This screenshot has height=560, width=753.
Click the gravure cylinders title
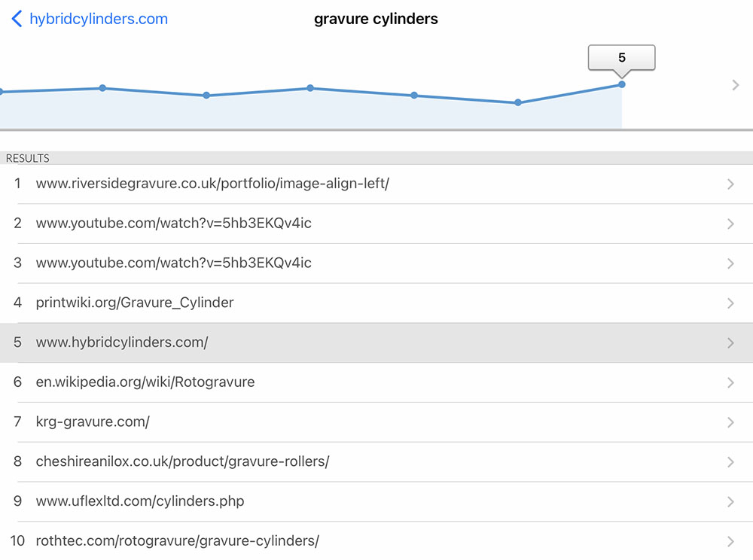pyautogui.click(x=376, y=19)
